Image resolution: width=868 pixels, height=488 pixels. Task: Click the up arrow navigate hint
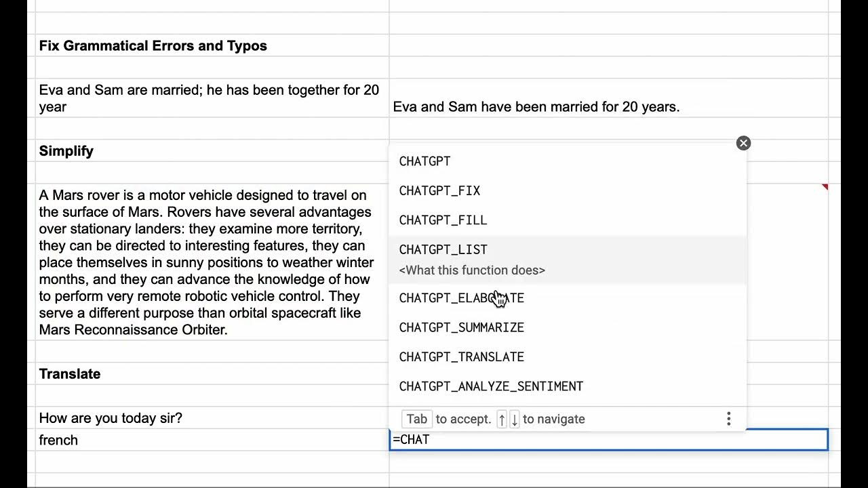point(502,419)
